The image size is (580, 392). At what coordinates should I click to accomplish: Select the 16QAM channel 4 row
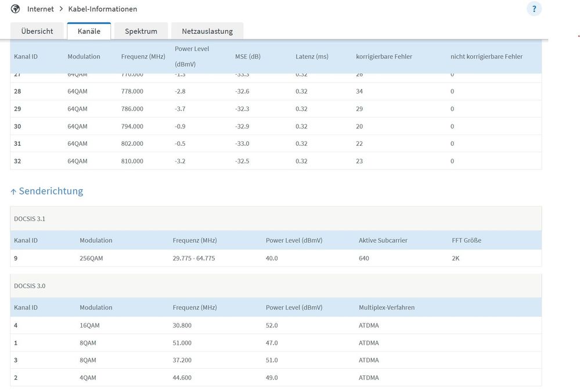(x=276, y=325)
